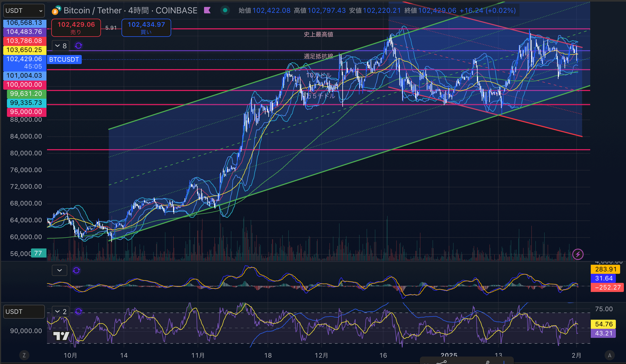Click the purple 43.21 RSI label

[x=604, y=333]
